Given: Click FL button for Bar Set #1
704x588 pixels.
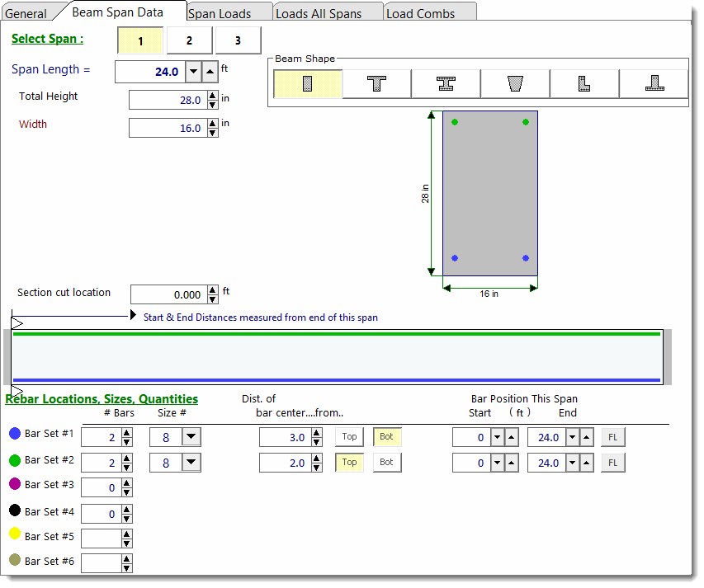Looking at the screenshot, I should coord(612,437).
